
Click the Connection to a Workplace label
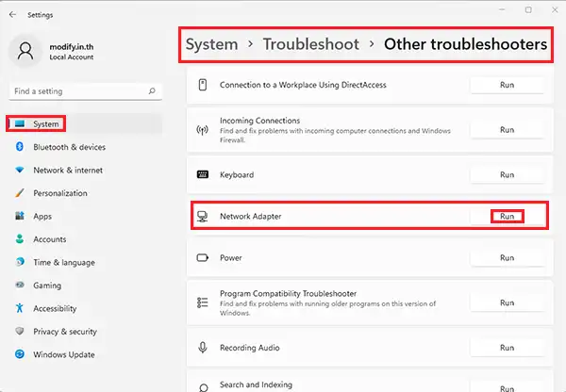[x=303, y=85]
